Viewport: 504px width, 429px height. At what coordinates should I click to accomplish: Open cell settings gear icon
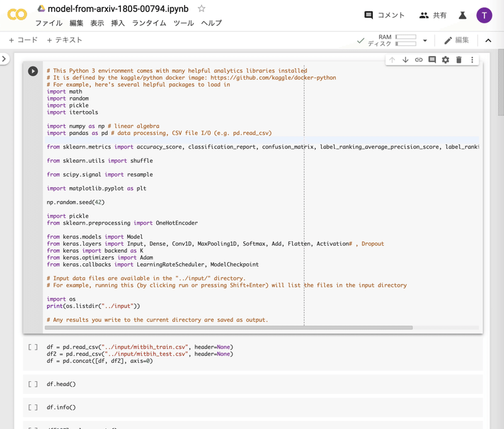point(445,60)
